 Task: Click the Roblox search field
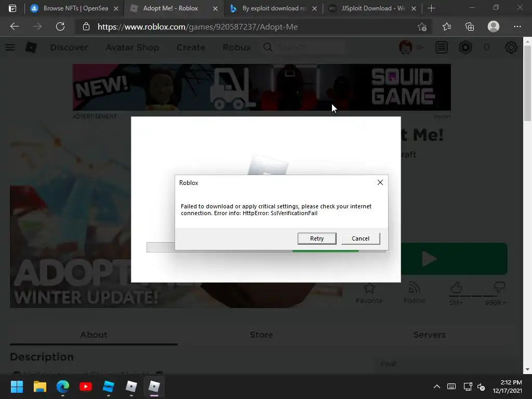click(304, 47)
